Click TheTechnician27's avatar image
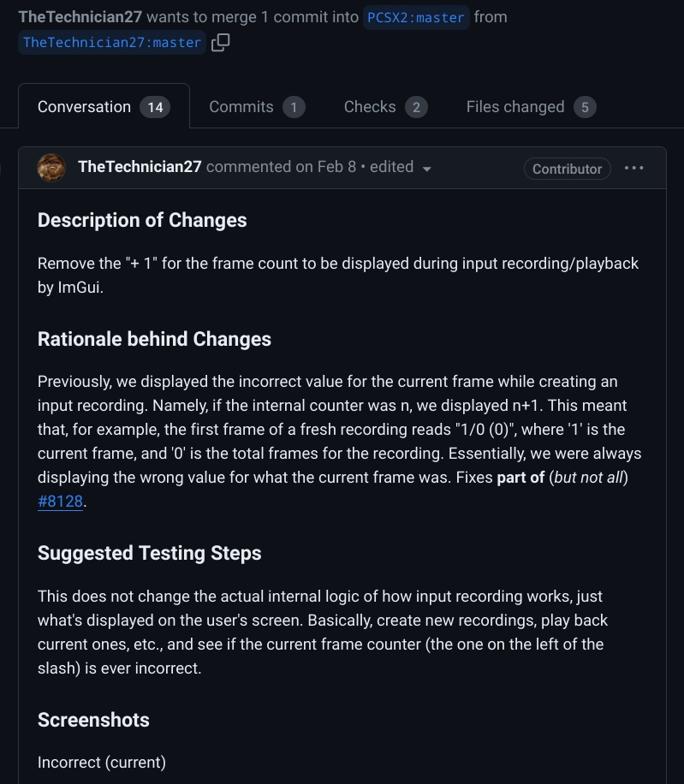 51,168
